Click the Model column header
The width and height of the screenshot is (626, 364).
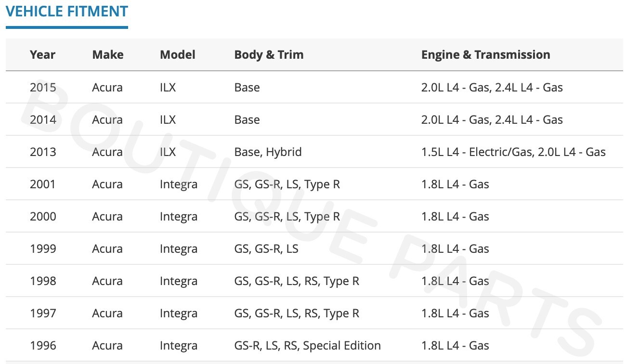(x=177, y=54)
